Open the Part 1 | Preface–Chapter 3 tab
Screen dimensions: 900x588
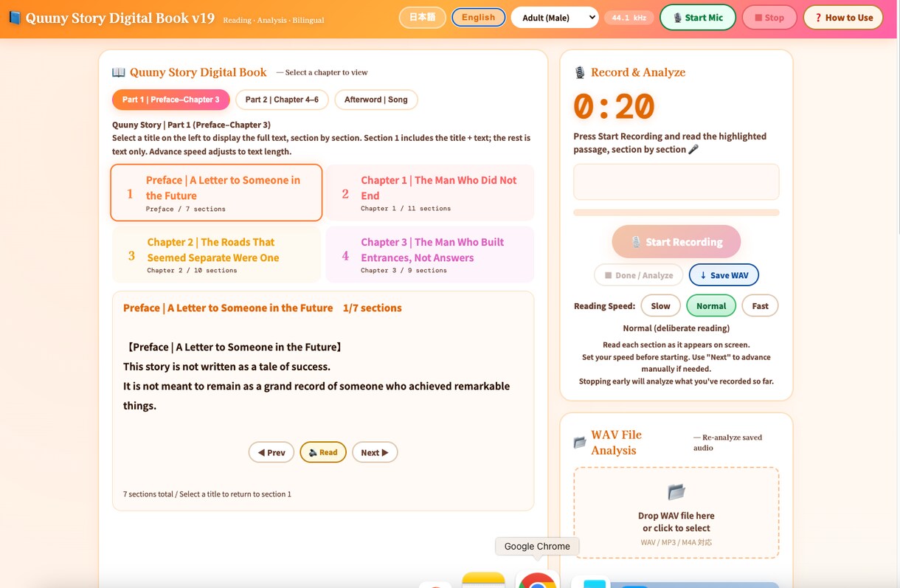tap(171, 100)
